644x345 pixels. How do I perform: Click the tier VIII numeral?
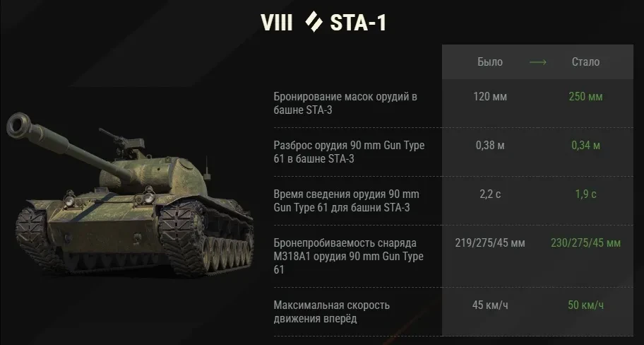(x=277, y=23)
